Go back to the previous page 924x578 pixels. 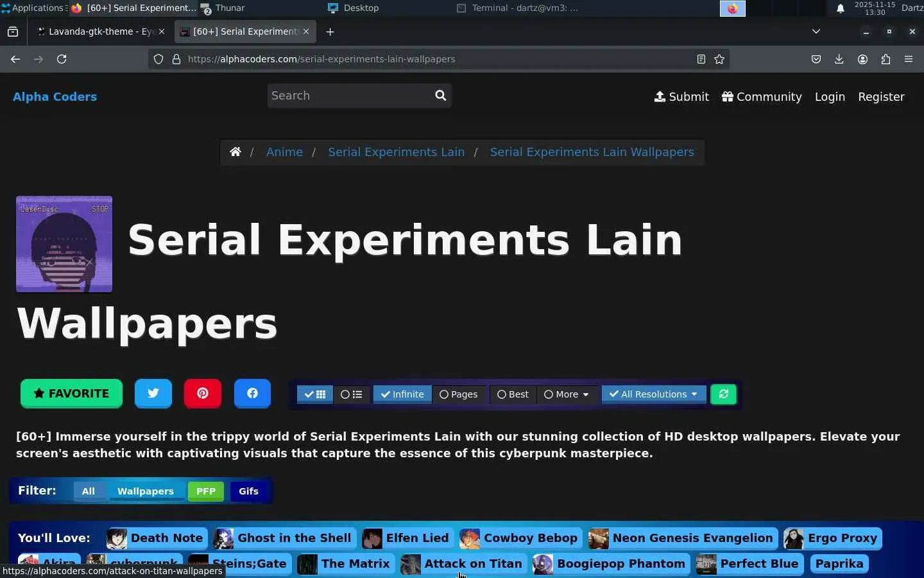coord(15,59)
